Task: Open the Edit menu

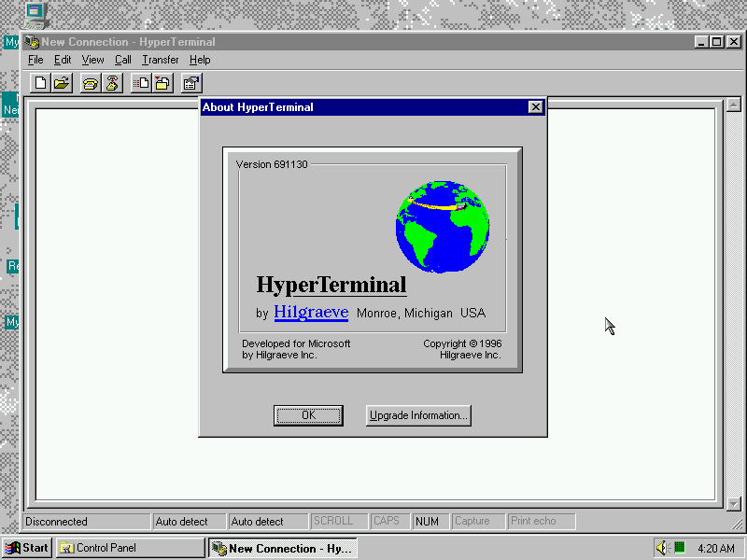Action: coord(63,60)
